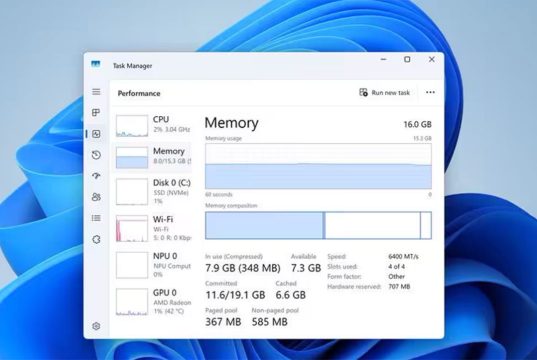Image resolution: width=537 pixels, height=360 pixels.
Task: Select the NPU 0 performance entry
Action: pos(153,265)
